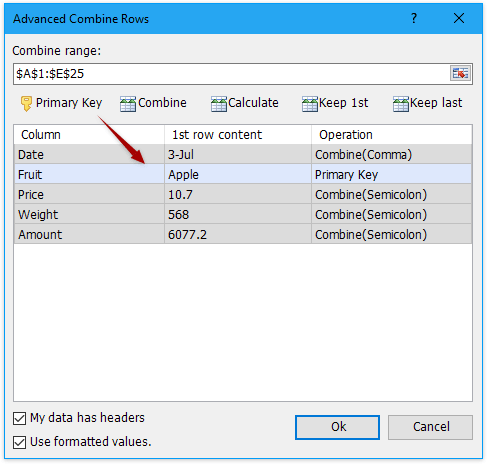Open the Combine toolbar dropdown
Screen dimensions: 488x466
pyautogui.click(x=153, y=103)
